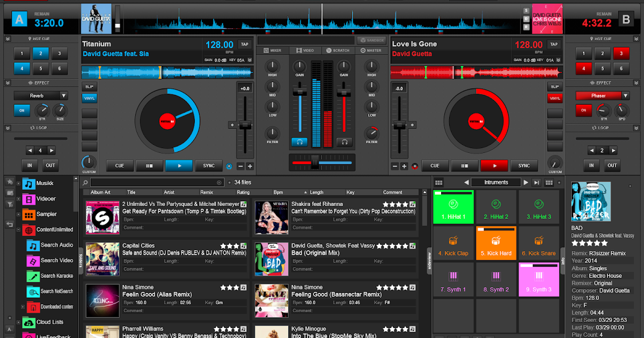Trigger the HiHat 3 sampler pad

(538, 207)
